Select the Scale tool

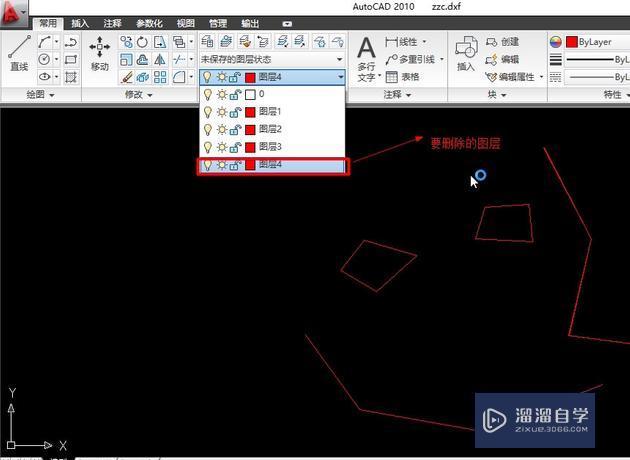126,59
